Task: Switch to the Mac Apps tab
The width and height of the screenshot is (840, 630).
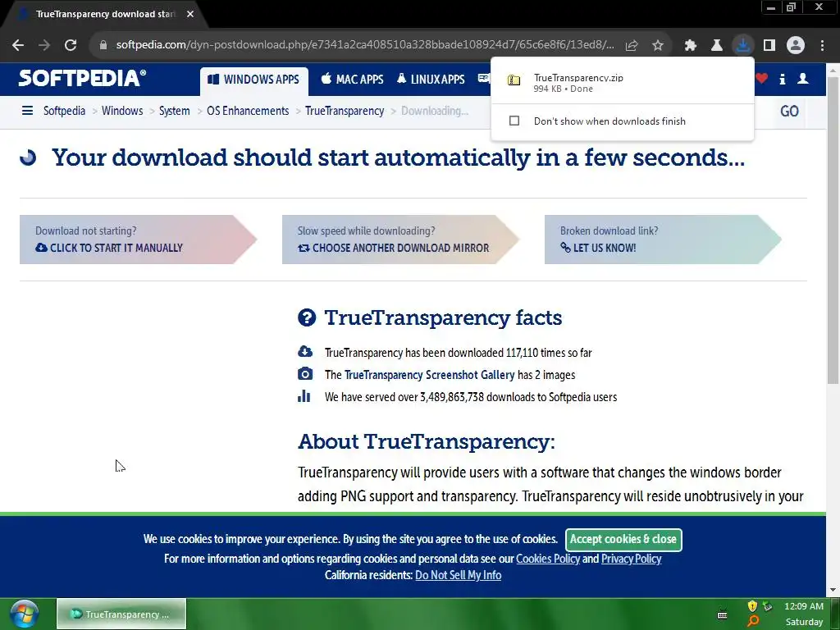Action: click(352, 80)
